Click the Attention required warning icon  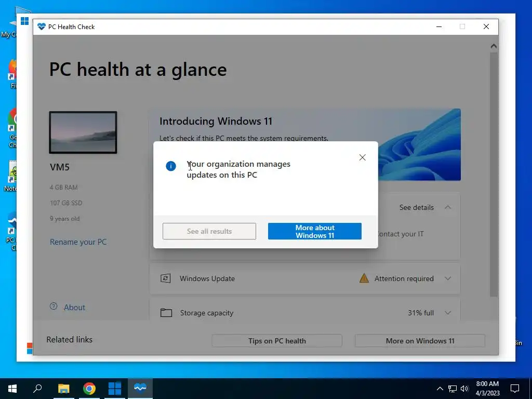coord(364,278)
